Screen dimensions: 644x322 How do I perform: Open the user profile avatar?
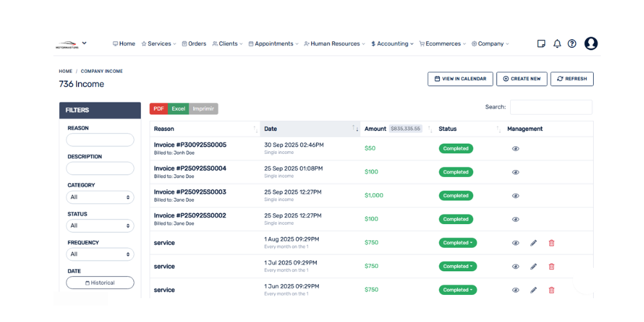(591, 44)
